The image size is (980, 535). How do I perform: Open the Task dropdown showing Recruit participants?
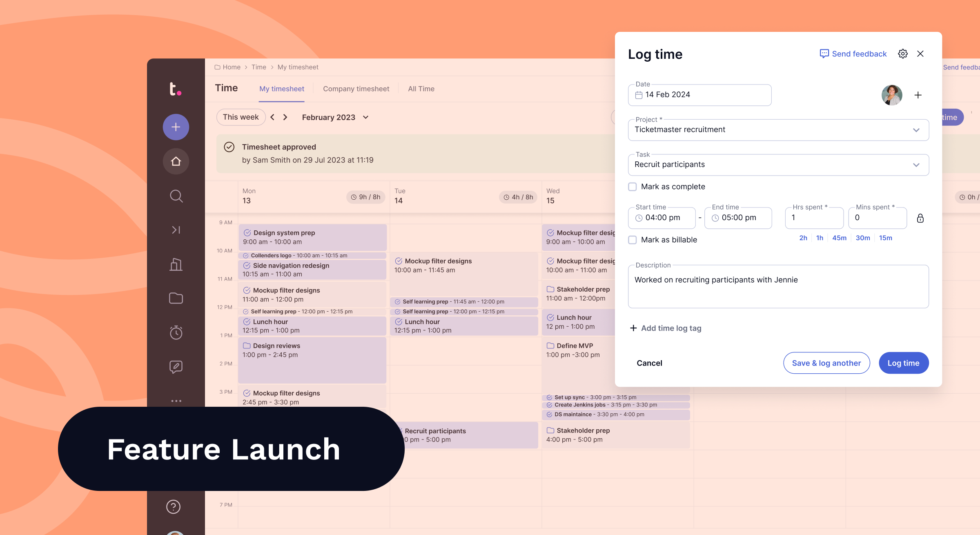(916, 165)
